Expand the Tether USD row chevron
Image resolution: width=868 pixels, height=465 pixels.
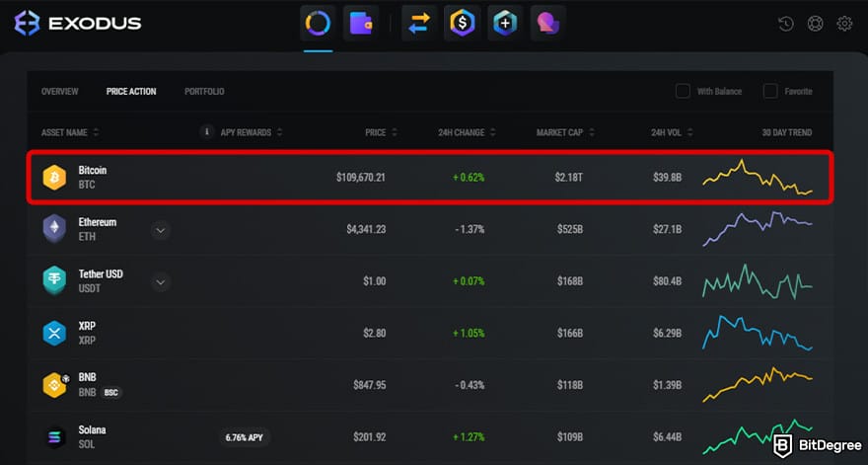coord(160,282)
